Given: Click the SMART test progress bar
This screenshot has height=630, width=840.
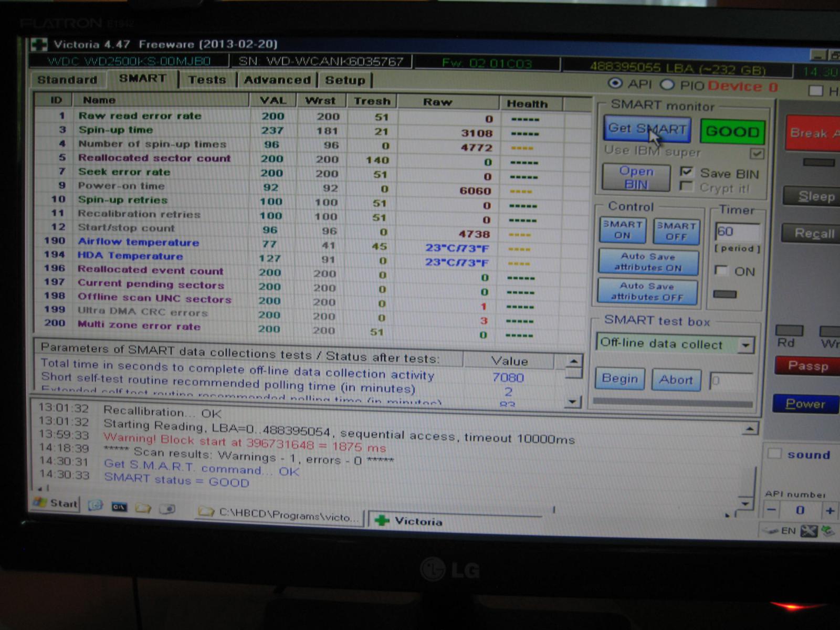Looking at the screenshot, I should pyautogui.click(x=673, y=403).
